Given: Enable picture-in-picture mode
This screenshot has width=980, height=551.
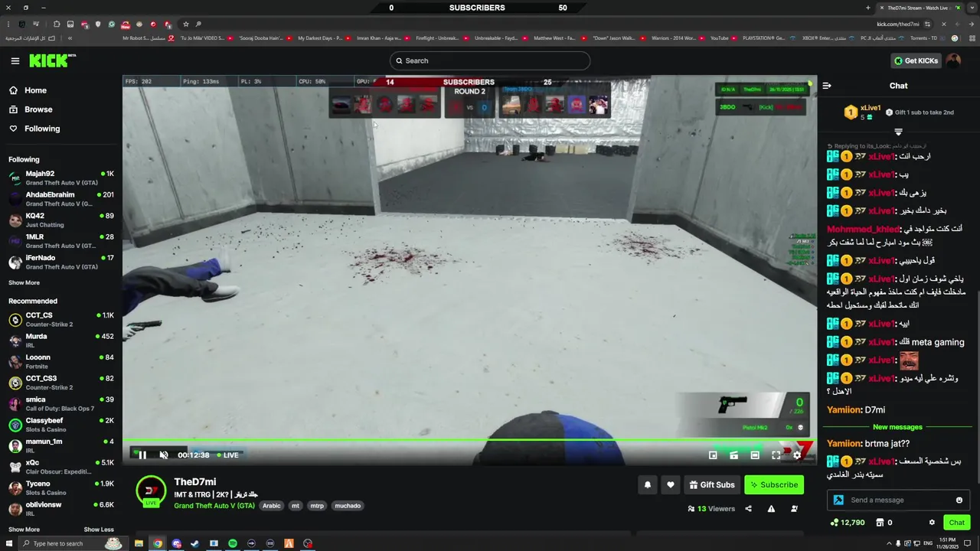Looking at the screenshot, I should [x=713, y=455].
